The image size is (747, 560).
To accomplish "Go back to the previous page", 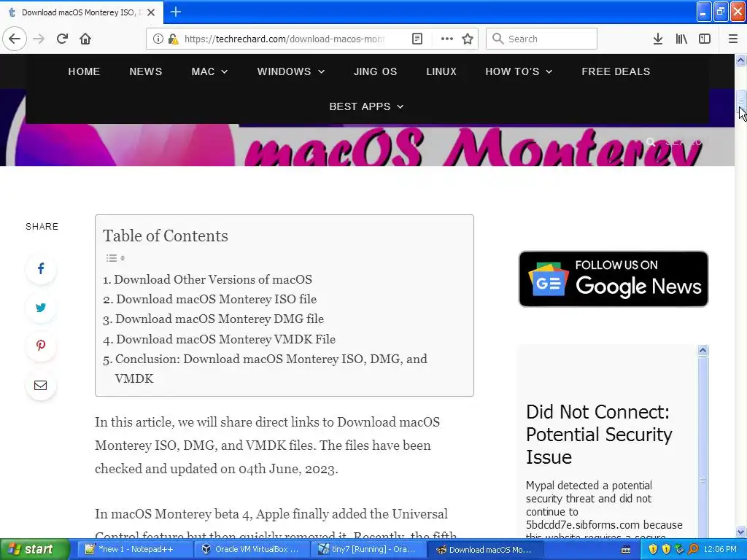I will (x=15, y=39).
